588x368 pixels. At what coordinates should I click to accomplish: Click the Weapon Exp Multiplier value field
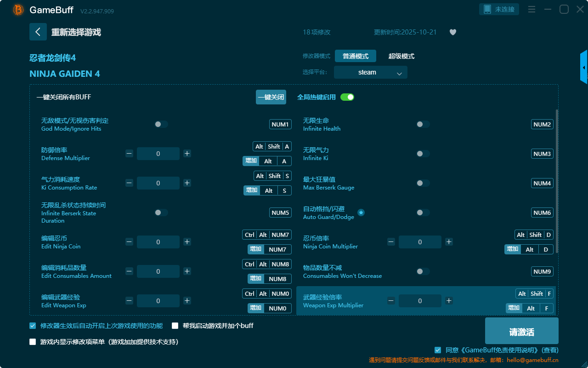tap(420, 301)
